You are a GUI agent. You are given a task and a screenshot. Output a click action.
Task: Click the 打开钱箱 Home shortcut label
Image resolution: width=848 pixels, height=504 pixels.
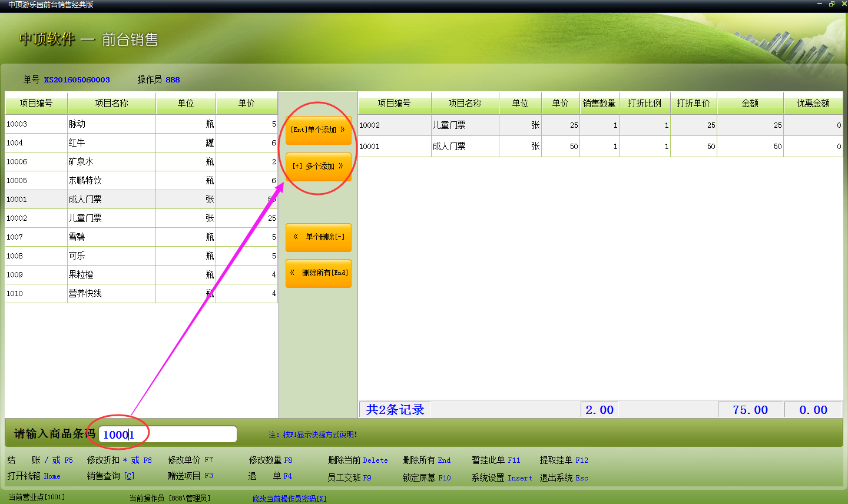click(x=34, y=476)
